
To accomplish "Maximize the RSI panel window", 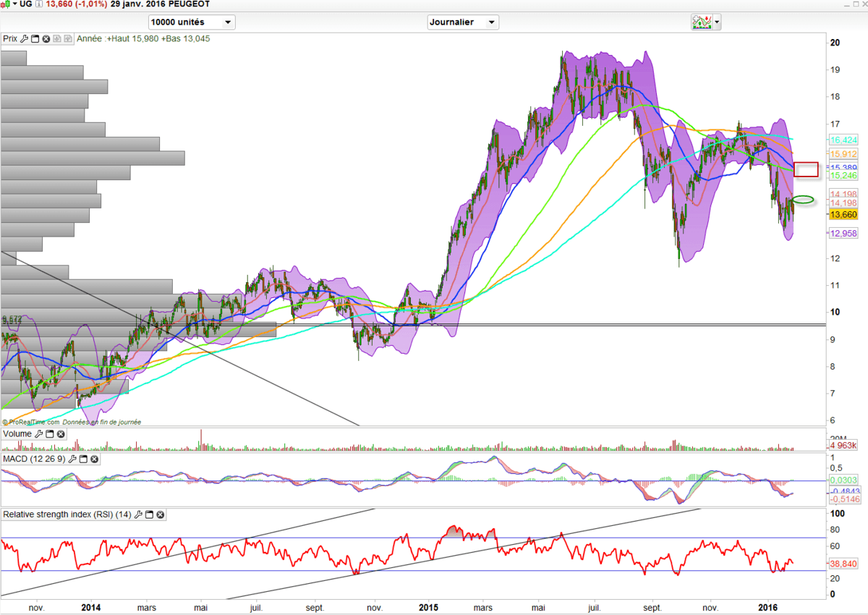I will 149,515.
